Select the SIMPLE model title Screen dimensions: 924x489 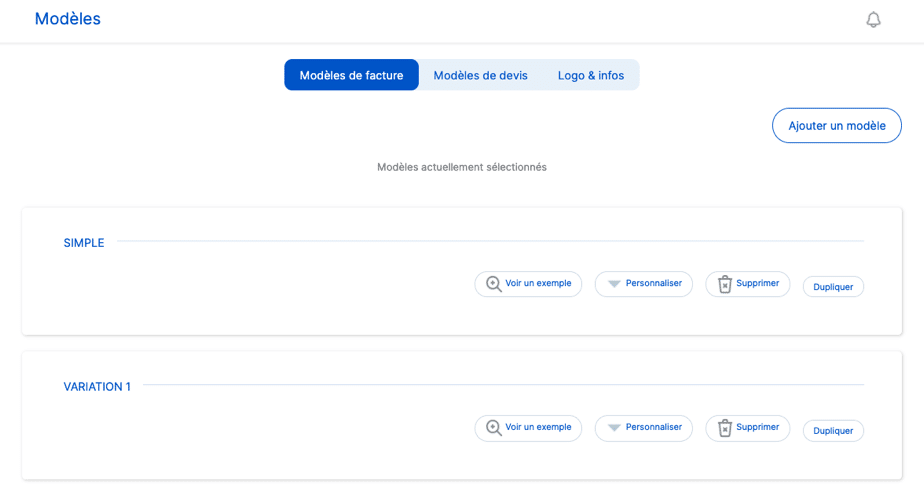(x=84, y=243)
